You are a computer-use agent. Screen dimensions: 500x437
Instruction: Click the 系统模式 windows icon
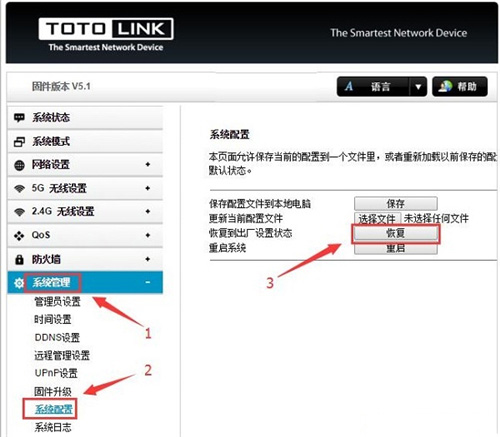tap(19, 142)
